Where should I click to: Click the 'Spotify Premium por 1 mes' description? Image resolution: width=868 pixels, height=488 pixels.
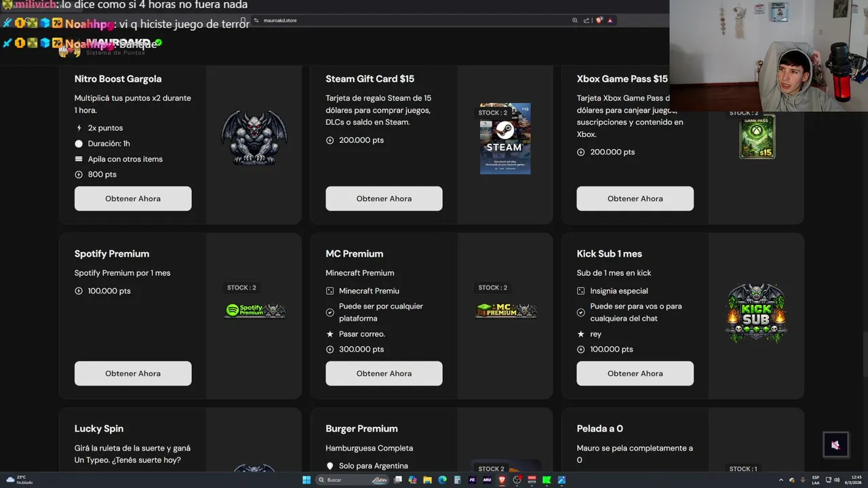coord(123,273)
